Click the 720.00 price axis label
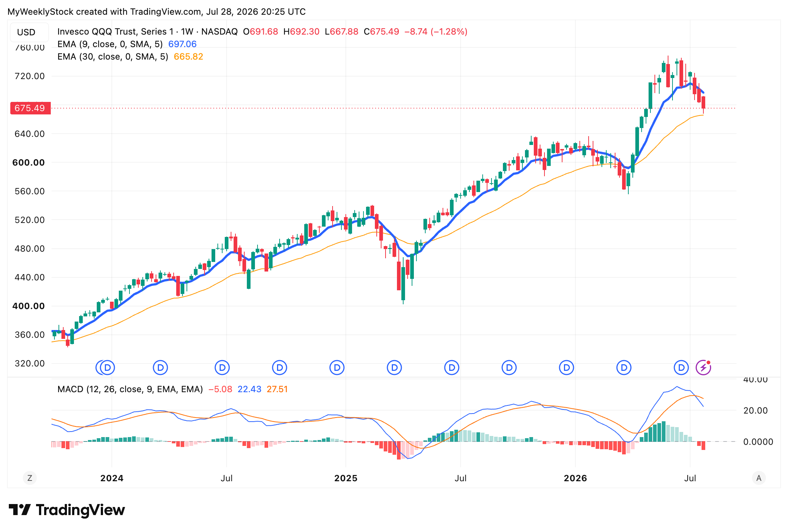This screenshot has height=532, width=788. [29, 76]
